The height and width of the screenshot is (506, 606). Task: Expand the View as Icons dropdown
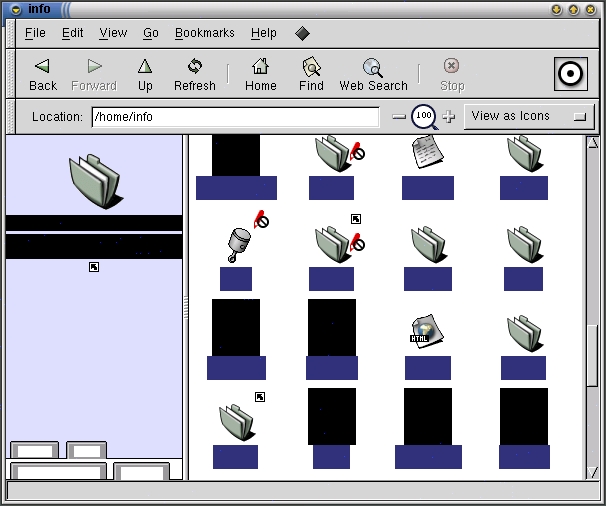[x=529, y=116]
